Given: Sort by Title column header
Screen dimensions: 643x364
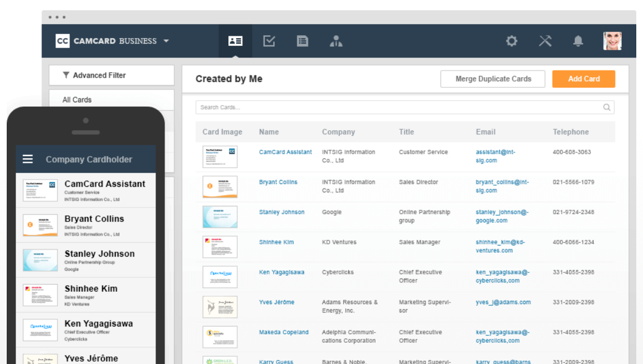Looking at the screenshot, I should [406, 132].
